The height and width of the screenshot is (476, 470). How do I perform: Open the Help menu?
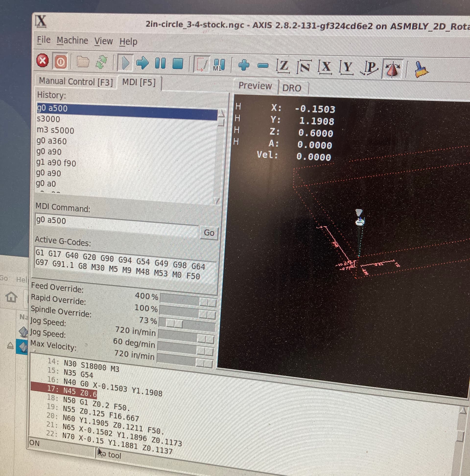[x=128, y=42]
